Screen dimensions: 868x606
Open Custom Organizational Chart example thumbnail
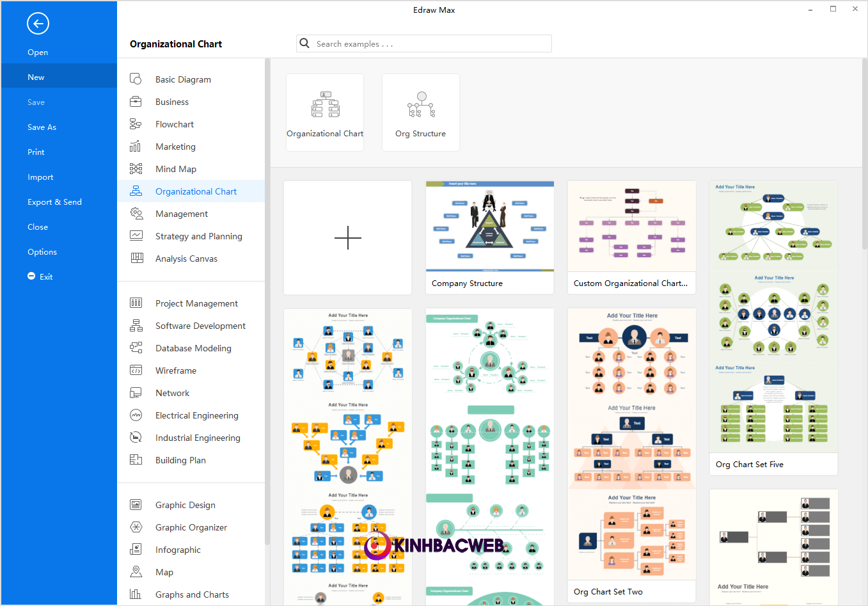tap(632, 227)
